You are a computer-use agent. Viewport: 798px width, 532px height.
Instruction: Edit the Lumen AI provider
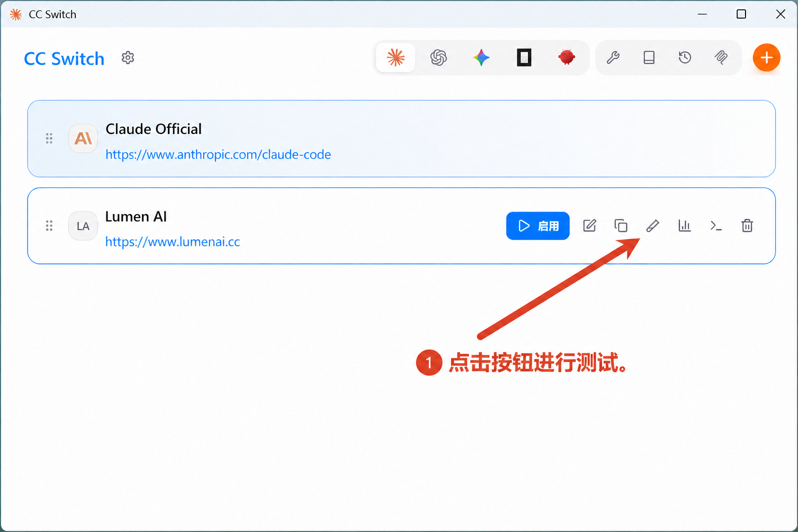pos(589,225)
